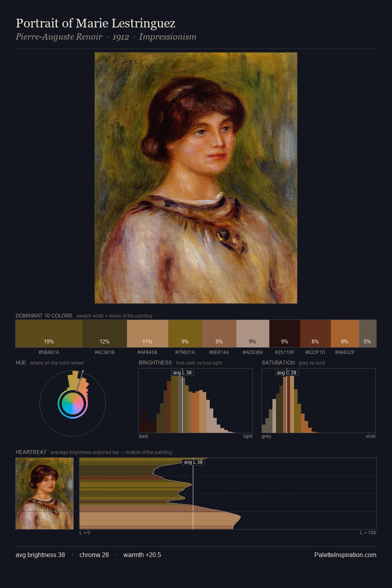Click the hex label #8E6144
Viewport: 392px width, 588px height.
(x=219, y=352)
